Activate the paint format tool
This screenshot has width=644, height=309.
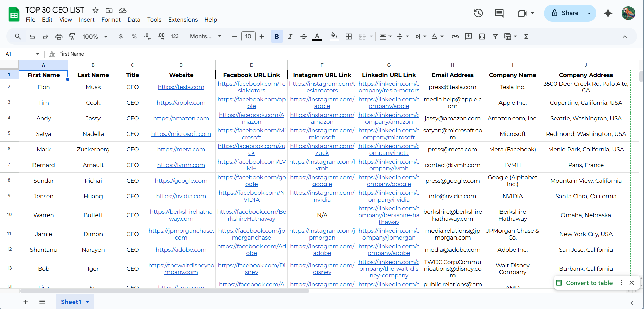[x=72, y=37]
